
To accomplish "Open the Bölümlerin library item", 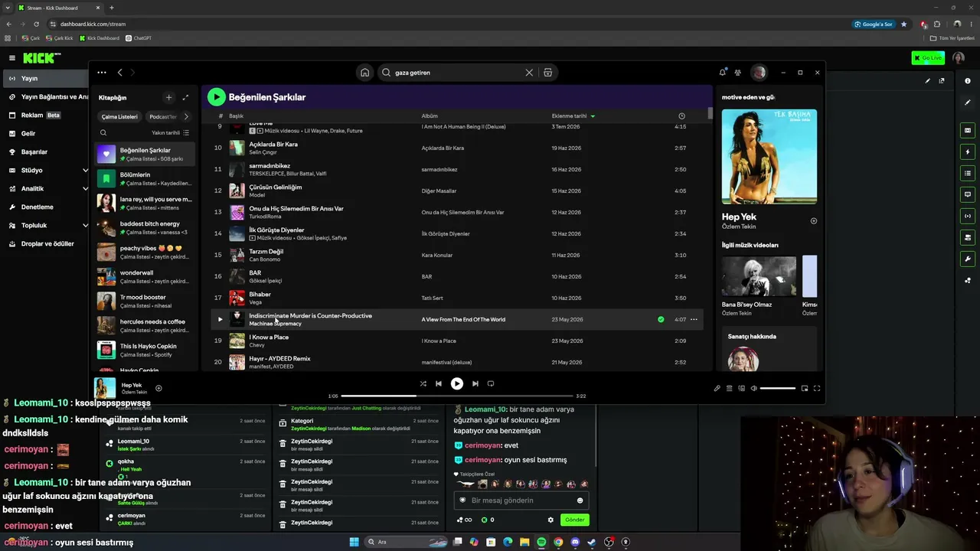I will 145,178.
